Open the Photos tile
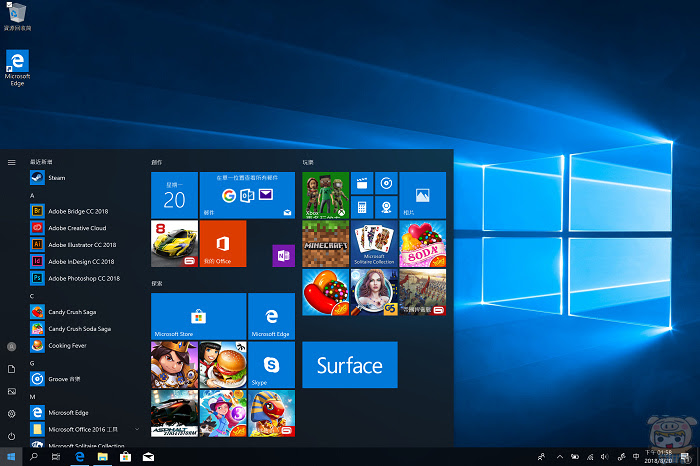This screenshot has height=466, width=700. [x=422, y=195]
